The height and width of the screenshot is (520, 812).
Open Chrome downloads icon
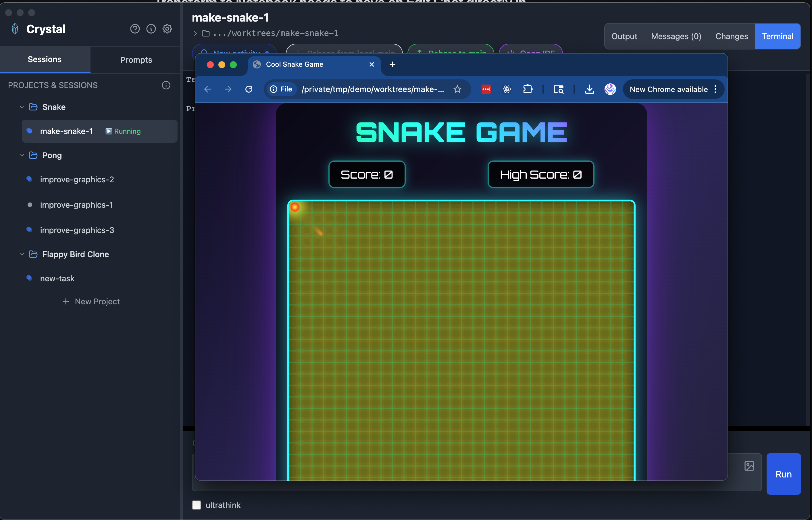click(x=589, y=89)
